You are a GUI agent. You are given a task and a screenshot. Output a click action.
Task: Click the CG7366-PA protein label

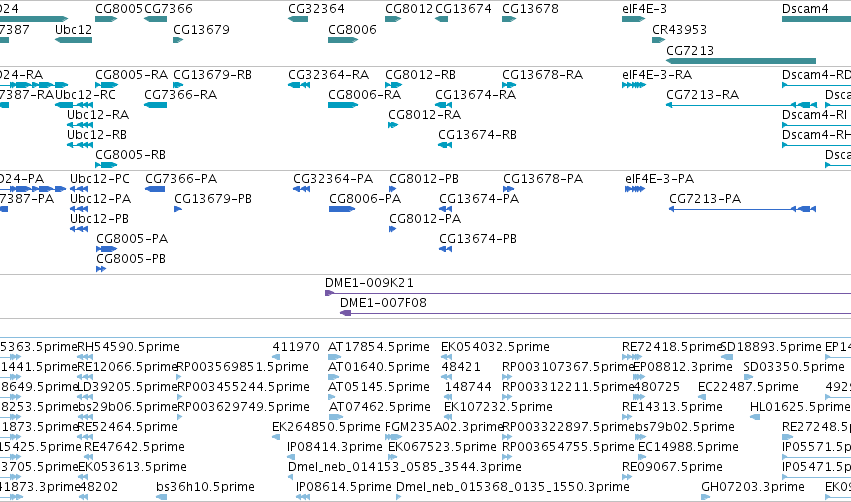(x=181, y=179)
